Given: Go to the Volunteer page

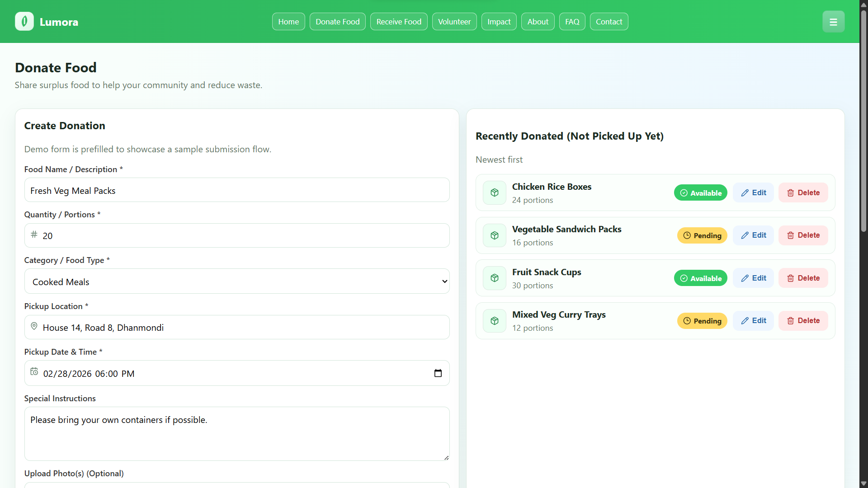Looking at the screenshot, I should pos(454,22).
